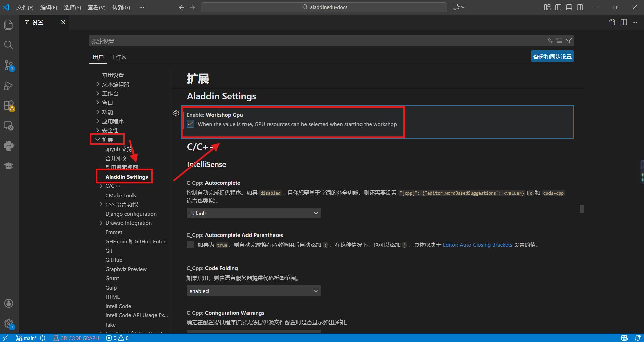This screenshot has width=644, height=342.
Task: Switch to the 工作区 settings tab
Action: tap(118, 57)
